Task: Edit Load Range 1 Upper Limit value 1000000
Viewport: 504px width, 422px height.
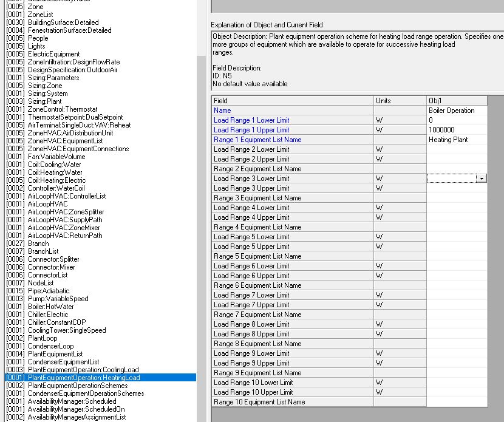Action: click(x=457, y=130)
